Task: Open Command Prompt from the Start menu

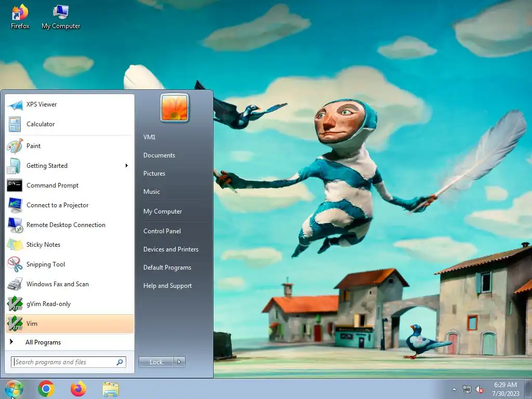Action: [70, 185]
